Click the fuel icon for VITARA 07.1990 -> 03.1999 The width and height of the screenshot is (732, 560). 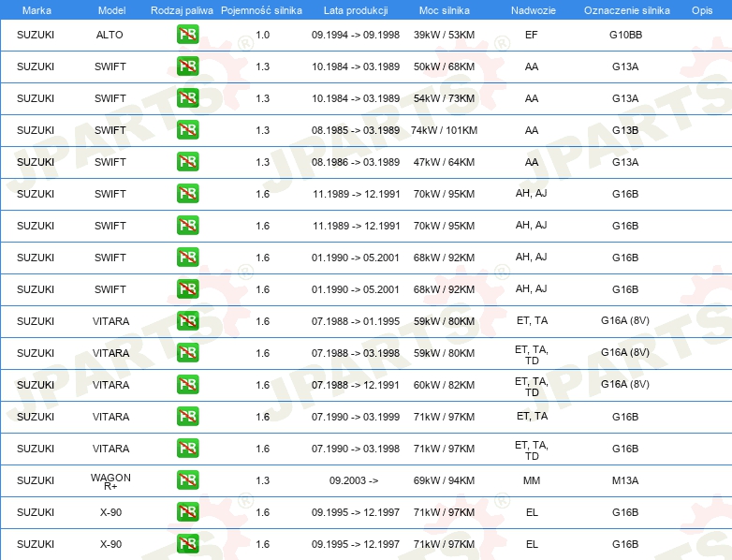click(x=187, y=416)
